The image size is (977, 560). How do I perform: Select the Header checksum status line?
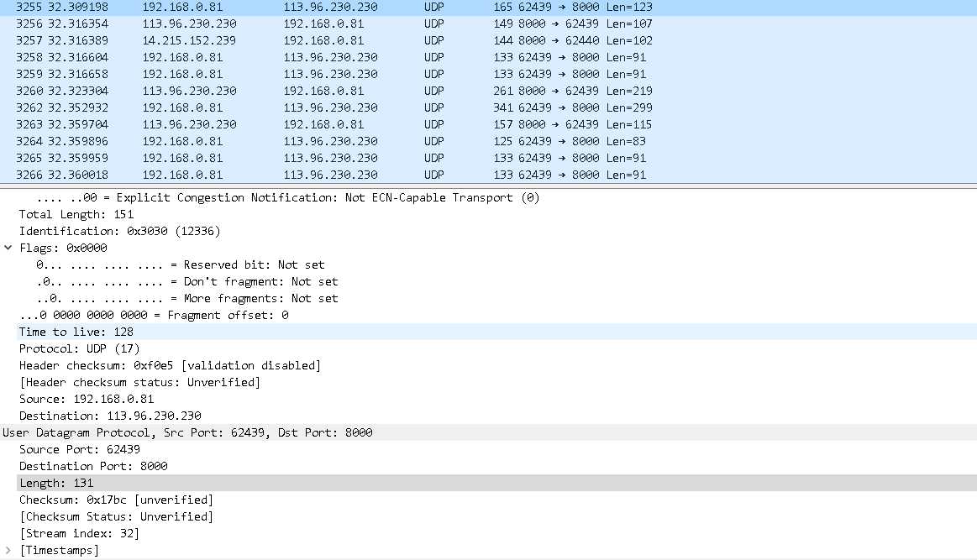click(140, 383)
